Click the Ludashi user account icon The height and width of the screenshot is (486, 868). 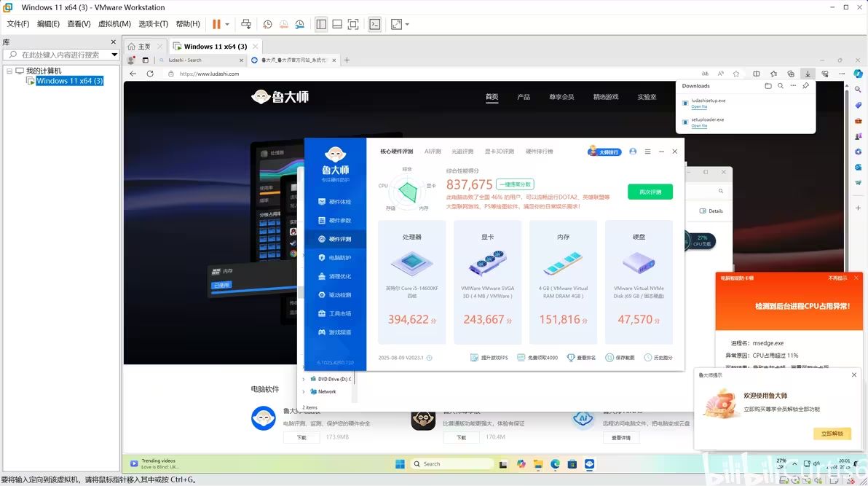tap(633, 152)
